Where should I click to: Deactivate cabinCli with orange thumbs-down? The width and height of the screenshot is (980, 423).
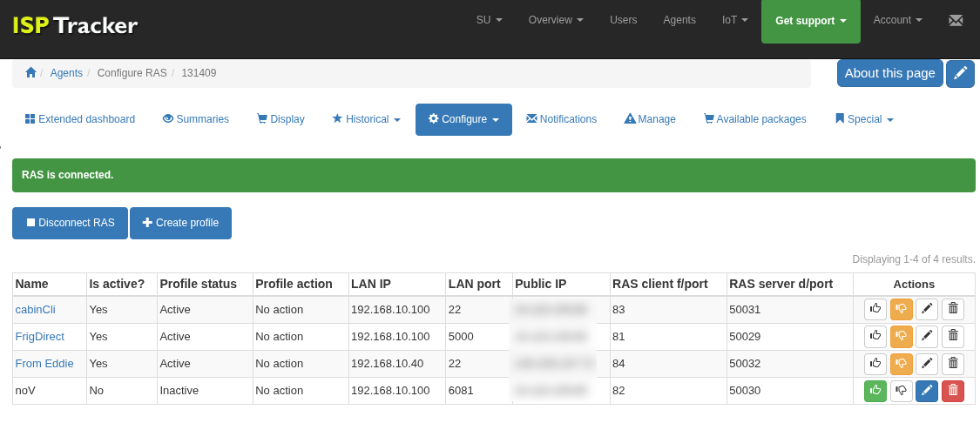tap(901, 309)
